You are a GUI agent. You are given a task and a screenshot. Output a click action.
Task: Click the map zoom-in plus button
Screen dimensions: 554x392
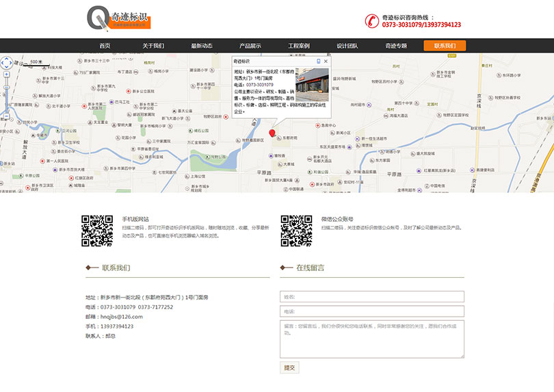click(x=6, y=75)
